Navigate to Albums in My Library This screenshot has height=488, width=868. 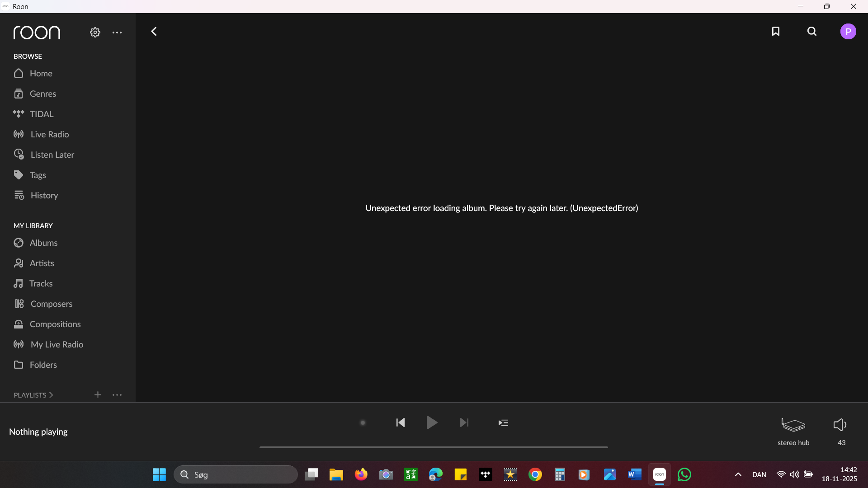[x=43, y=243]
